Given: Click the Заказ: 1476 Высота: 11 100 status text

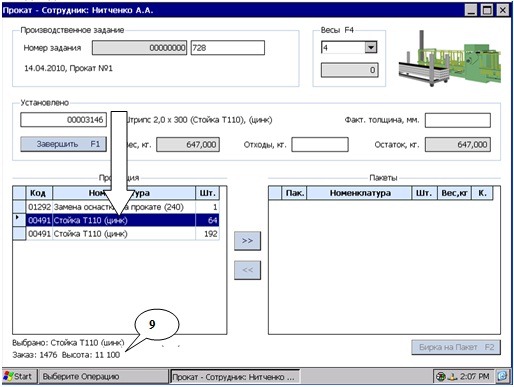Looking at the screenshot, I should click(x=66, y=355).
